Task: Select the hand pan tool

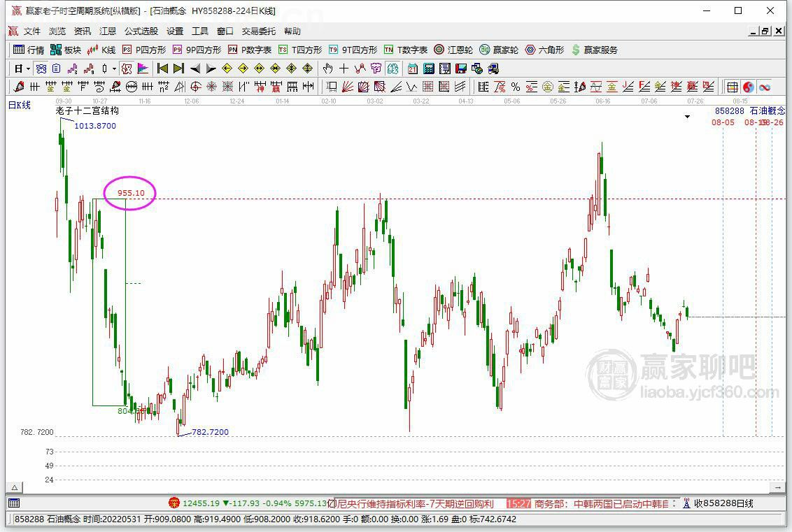Action: pyautogui.click(x=328, y=69)
